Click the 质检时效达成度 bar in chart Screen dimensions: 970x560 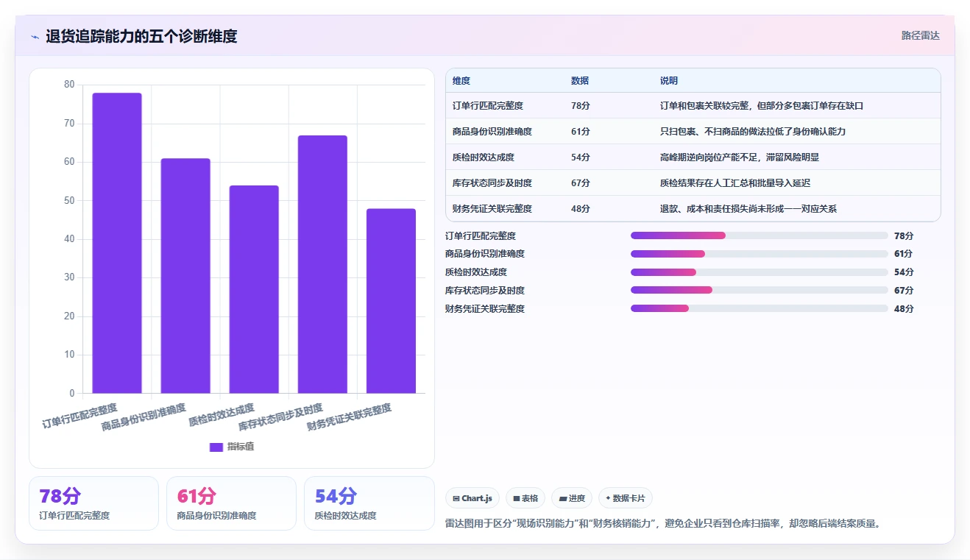point(254,289)
